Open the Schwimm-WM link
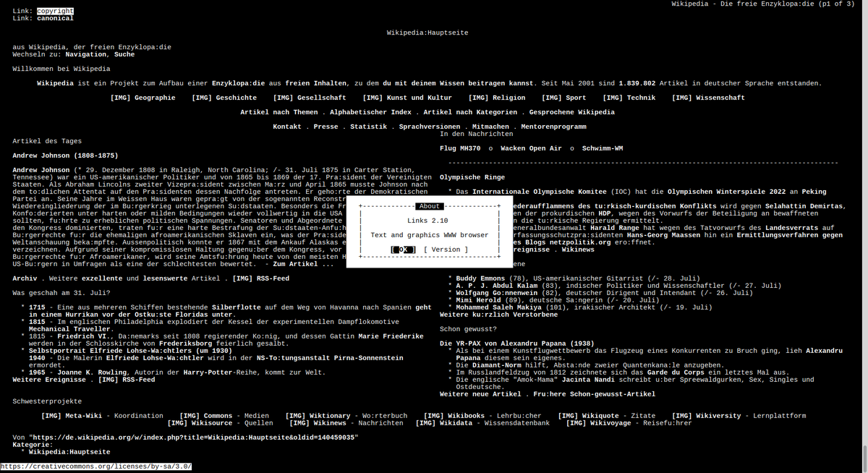This screenshot has width=868, height=473. [x=603, y=148]
